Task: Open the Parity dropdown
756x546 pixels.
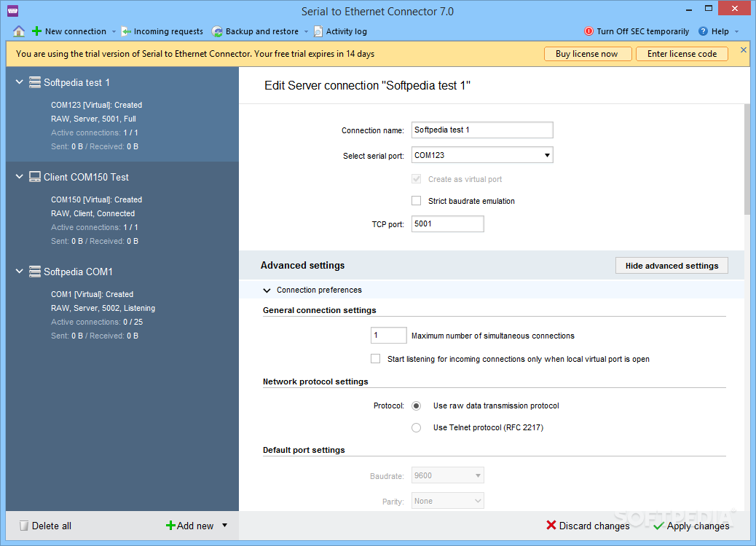Action: (x=447, y=501)
